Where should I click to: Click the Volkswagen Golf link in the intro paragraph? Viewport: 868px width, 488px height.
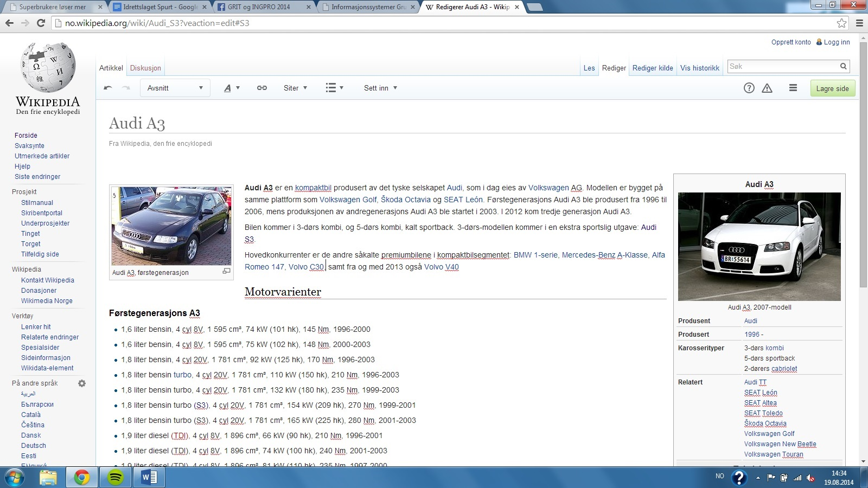[348, 200]
